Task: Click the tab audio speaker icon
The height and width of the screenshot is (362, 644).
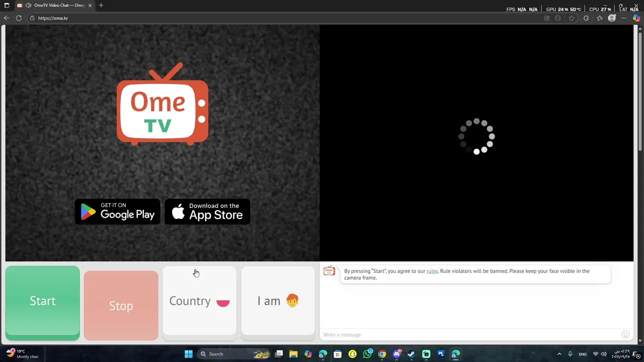Action: point(28,6)
